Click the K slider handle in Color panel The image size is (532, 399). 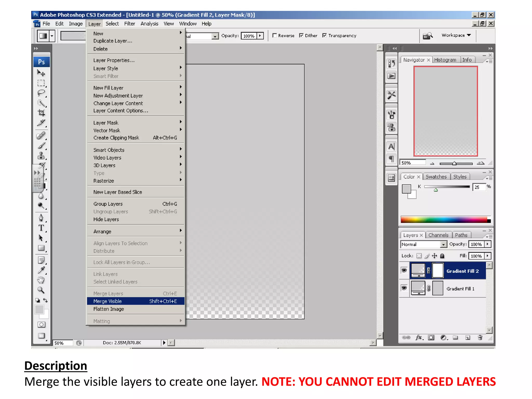pos(436,190)
